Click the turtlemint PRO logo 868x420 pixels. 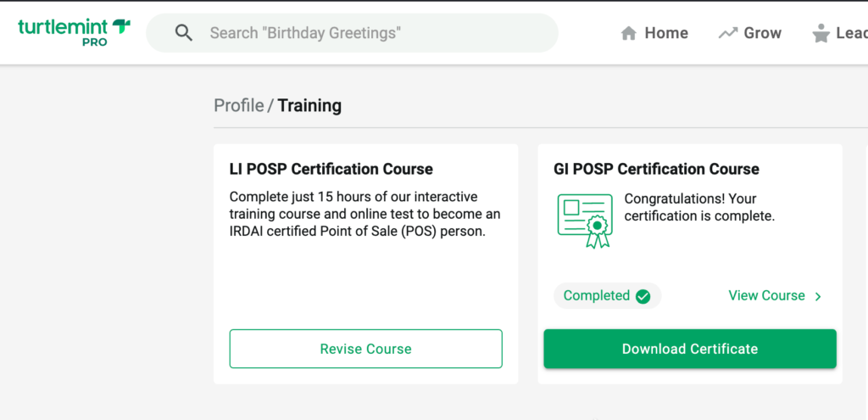75,33
